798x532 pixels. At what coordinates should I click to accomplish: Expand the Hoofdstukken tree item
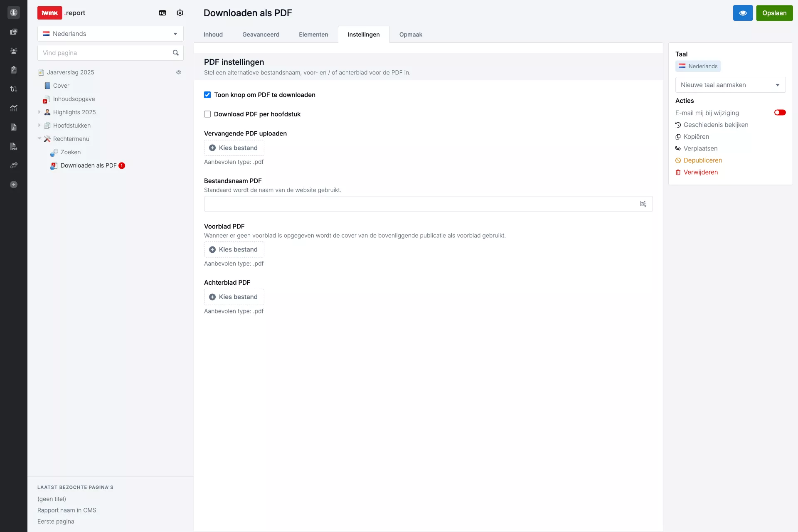(39, 126)
